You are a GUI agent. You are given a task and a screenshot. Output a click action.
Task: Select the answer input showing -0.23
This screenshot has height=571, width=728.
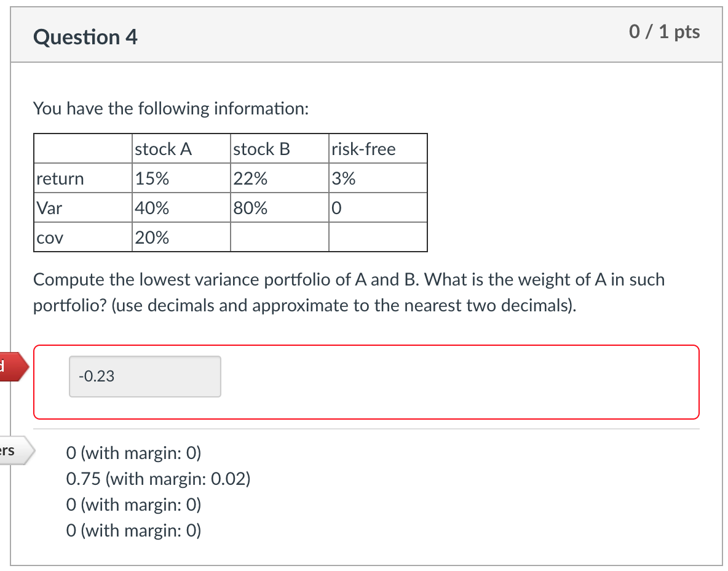[x=144, y=376]
